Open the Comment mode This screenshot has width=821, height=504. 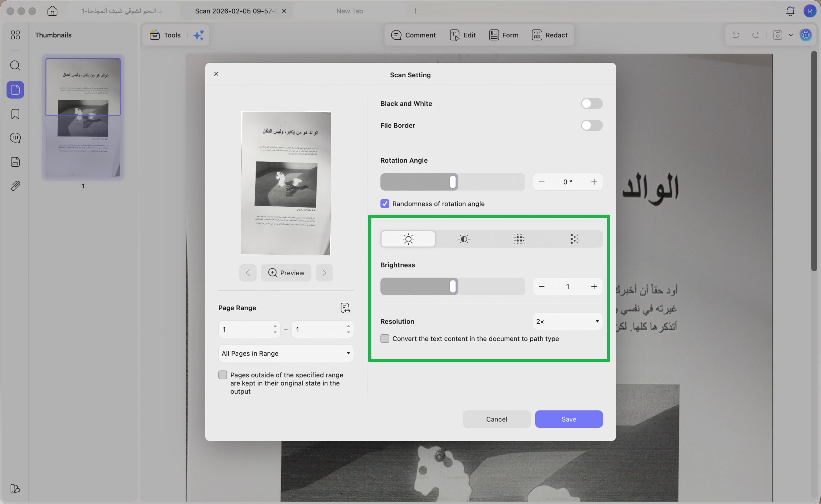point(413,35)
